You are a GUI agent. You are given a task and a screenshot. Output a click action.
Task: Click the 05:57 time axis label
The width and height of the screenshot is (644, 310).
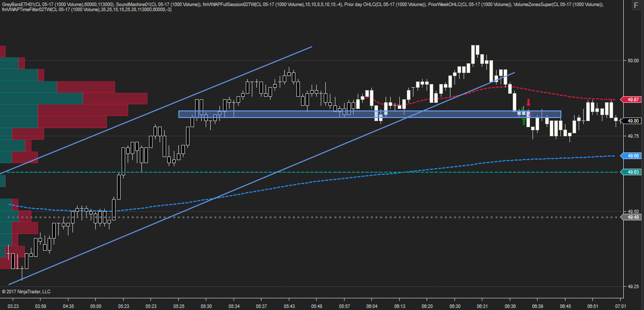(345, 306)
